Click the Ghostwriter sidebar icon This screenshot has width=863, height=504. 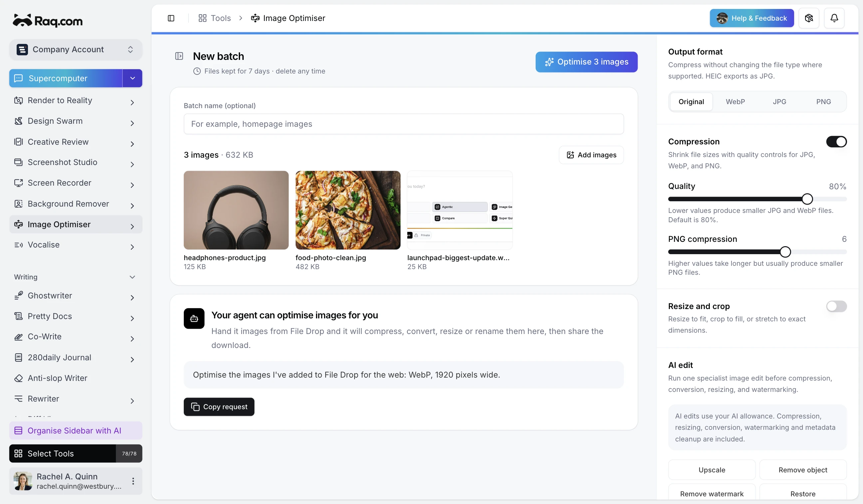(x=19, y=295)
